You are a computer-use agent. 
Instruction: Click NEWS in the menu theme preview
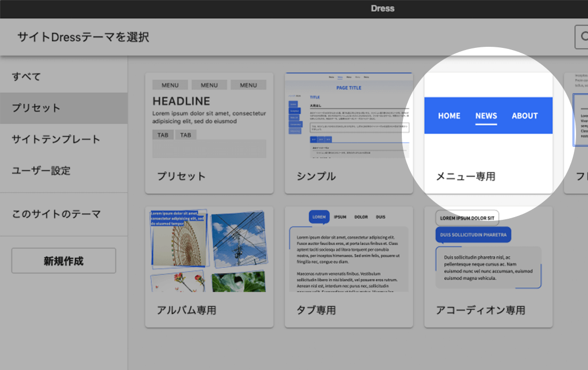486,116
